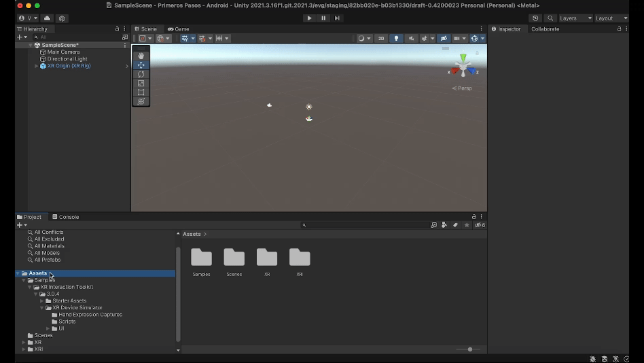Select Inspector tab

pyautogui.click(x=506, y=29)
